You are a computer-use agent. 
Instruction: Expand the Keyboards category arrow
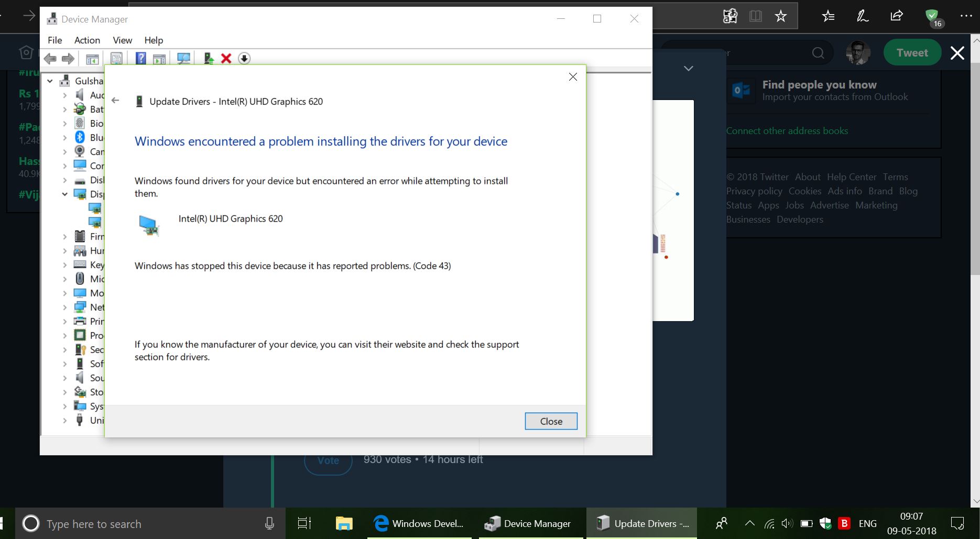click(x=64, y=265)
